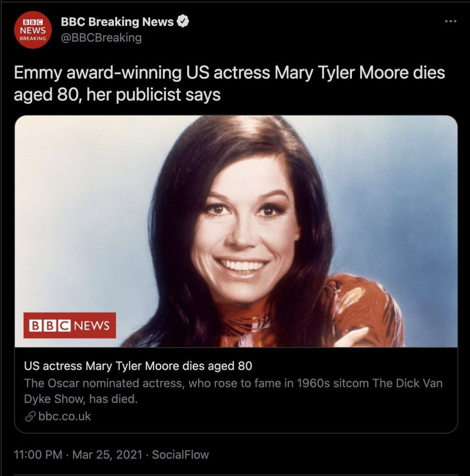The width and height of the screenshot is (470, 476).
Task: Click the Mar 25, 2021 date
Action: pyautogui.click(x=107, y=455)
